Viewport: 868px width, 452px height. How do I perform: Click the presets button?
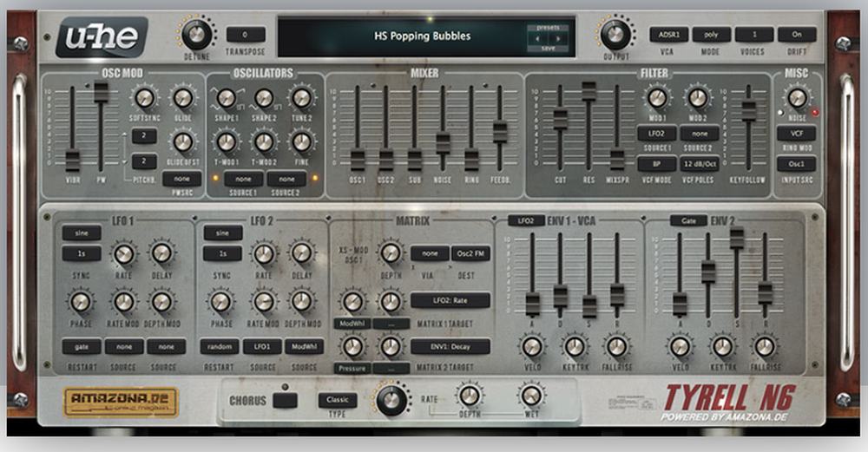548,27
